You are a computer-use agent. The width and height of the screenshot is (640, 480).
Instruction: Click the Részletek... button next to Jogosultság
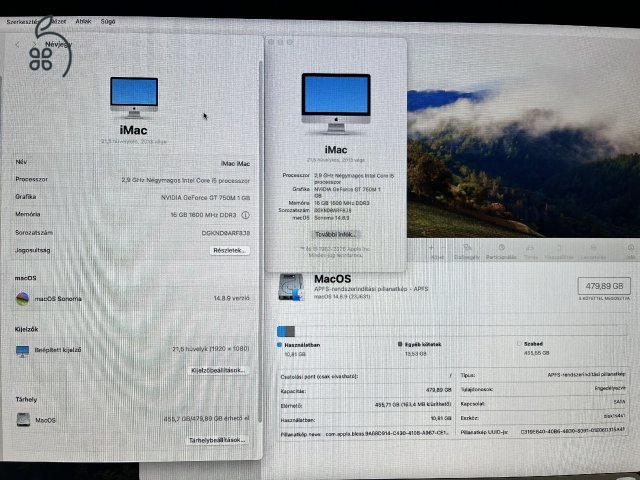[230, 250]
